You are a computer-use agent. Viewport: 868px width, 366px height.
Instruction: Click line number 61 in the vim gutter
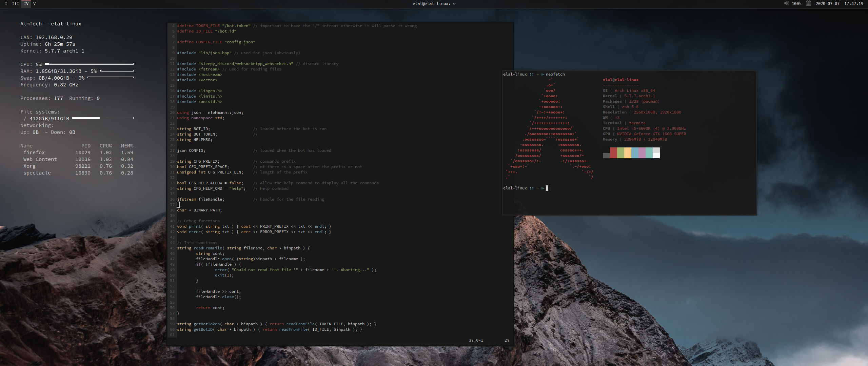(x=172, y=335)
